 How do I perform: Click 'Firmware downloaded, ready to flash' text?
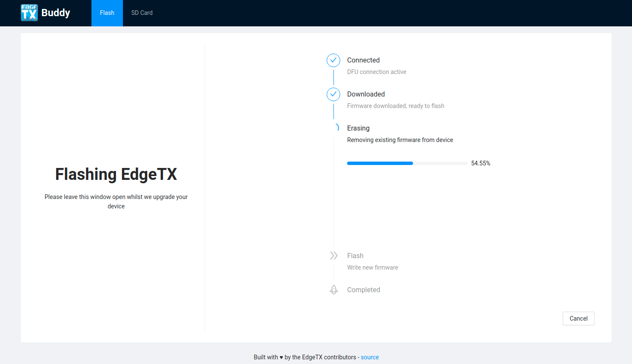coord(396,106)
